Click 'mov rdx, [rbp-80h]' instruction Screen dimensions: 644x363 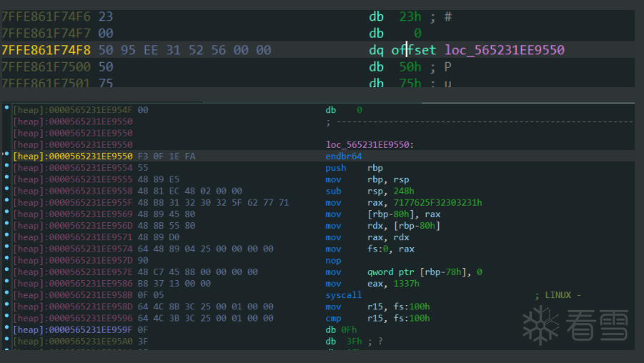tap(383, 225)
